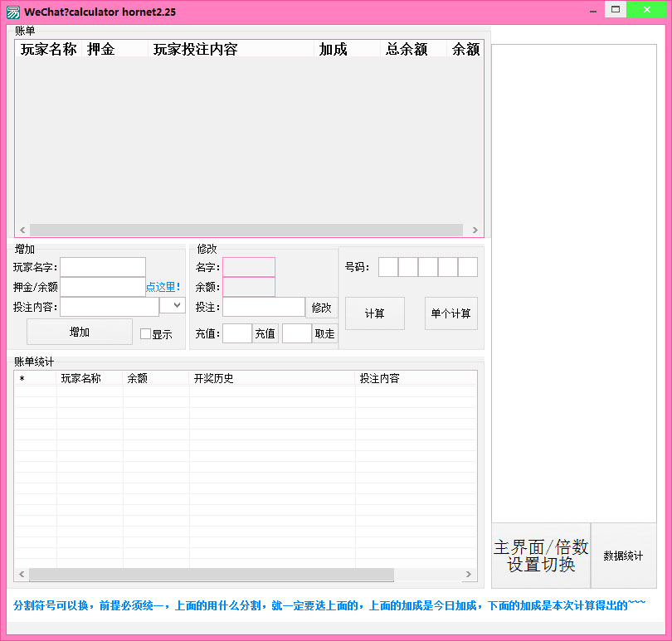Click 账单 list scrollbar right arrow
This screenshot has width=672, height=641.
coord(475,230)
